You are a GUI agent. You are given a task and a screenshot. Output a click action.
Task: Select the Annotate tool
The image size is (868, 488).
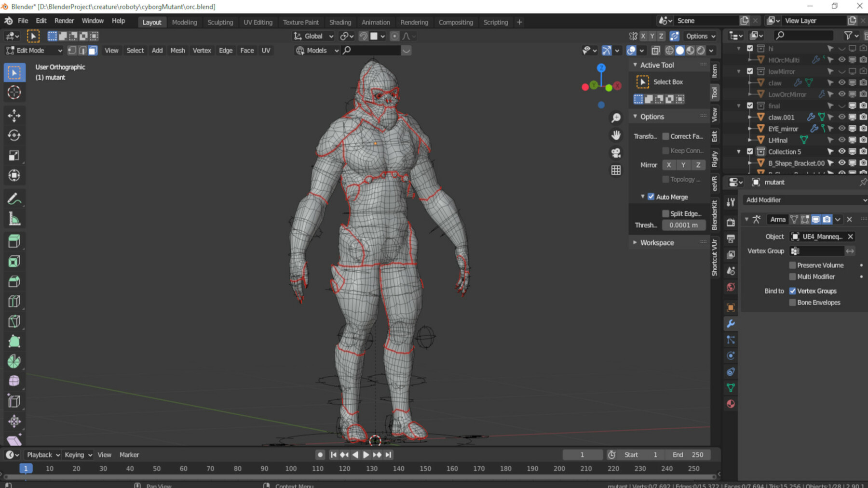pos(14,198)
